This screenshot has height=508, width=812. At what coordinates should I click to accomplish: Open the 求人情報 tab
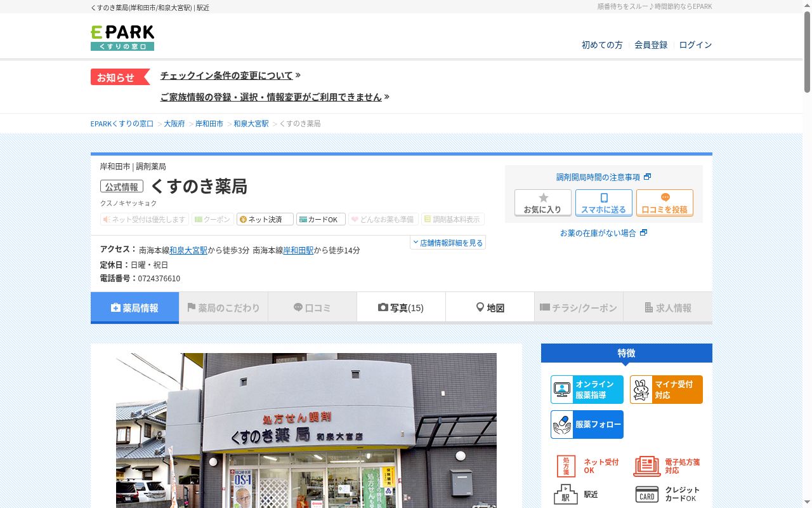667,307
